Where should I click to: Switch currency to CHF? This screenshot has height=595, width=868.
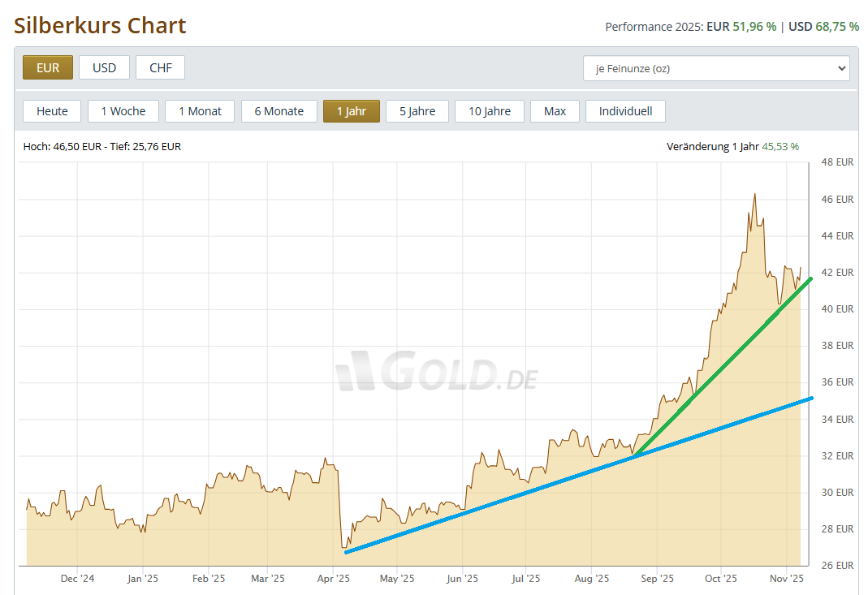(160, 67)
